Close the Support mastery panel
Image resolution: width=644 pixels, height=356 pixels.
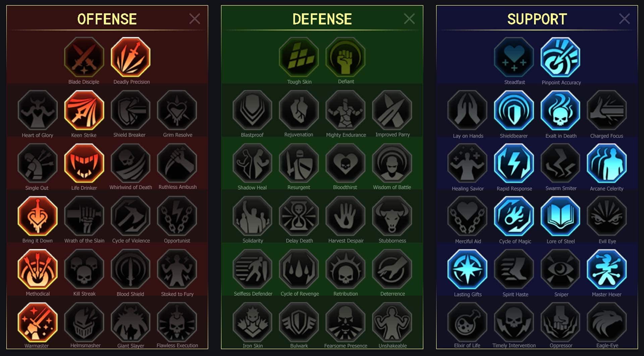coord(624,19)
